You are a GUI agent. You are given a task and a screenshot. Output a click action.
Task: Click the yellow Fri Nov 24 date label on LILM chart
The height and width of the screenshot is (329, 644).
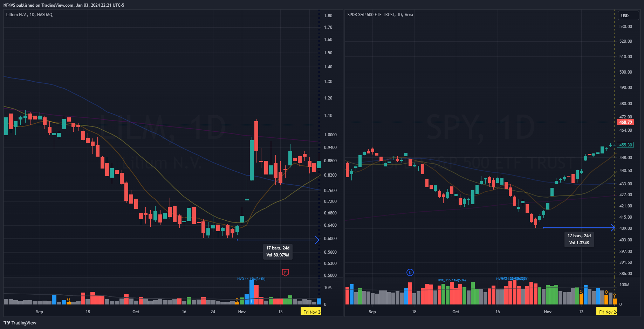pos(311,311)
